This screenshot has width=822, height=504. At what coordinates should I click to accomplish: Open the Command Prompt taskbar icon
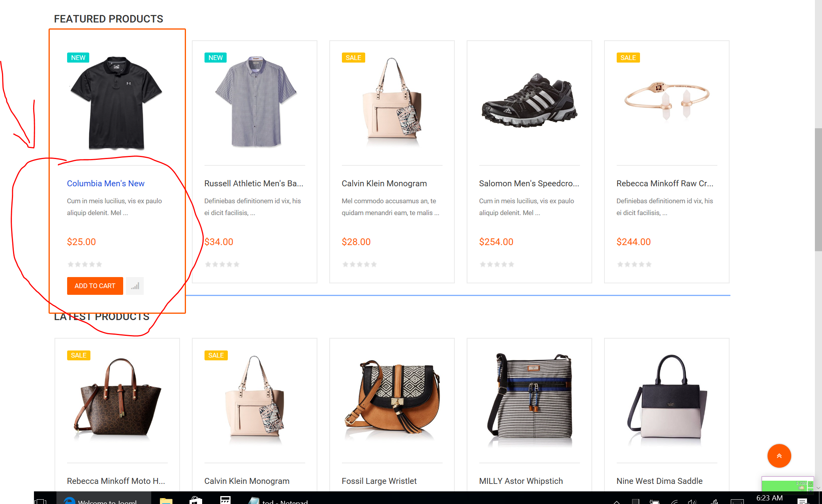tap(226, 500)
